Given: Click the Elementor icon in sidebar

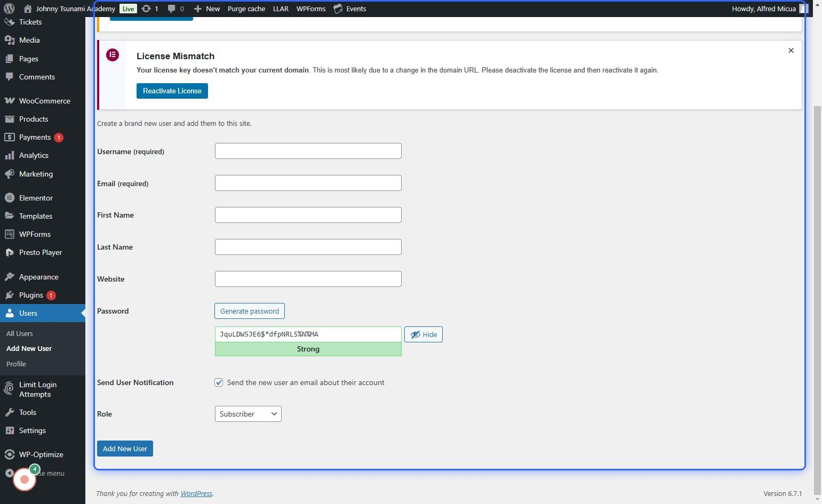Looking at the screenshot, I should [9, 198].
